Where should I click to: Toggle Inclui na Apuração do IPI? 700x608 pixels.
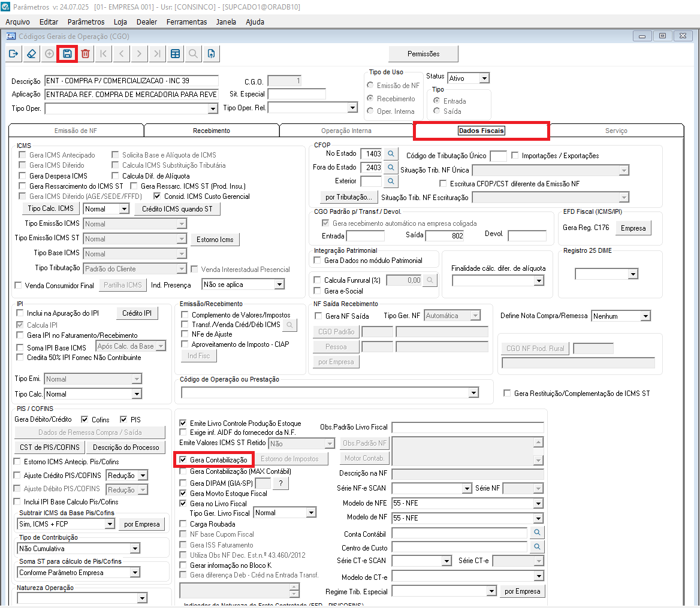click(x=20, y=313)
